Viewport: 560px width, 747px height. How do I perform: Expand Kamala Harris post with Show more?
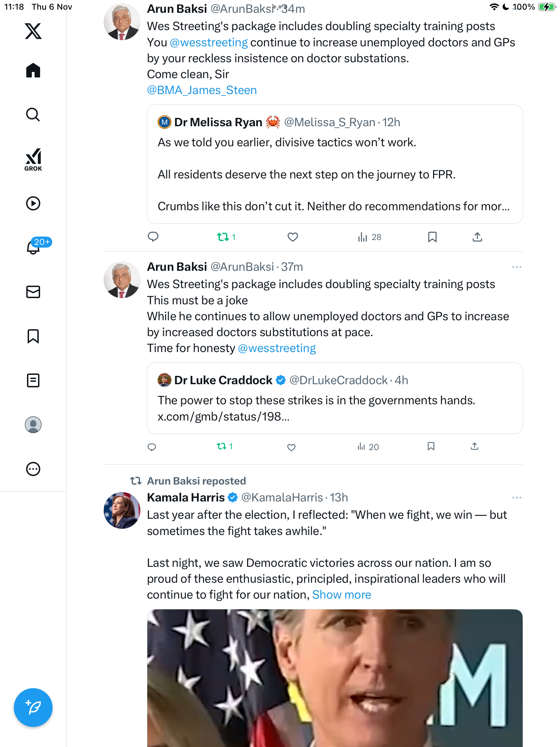coord(342,594)
